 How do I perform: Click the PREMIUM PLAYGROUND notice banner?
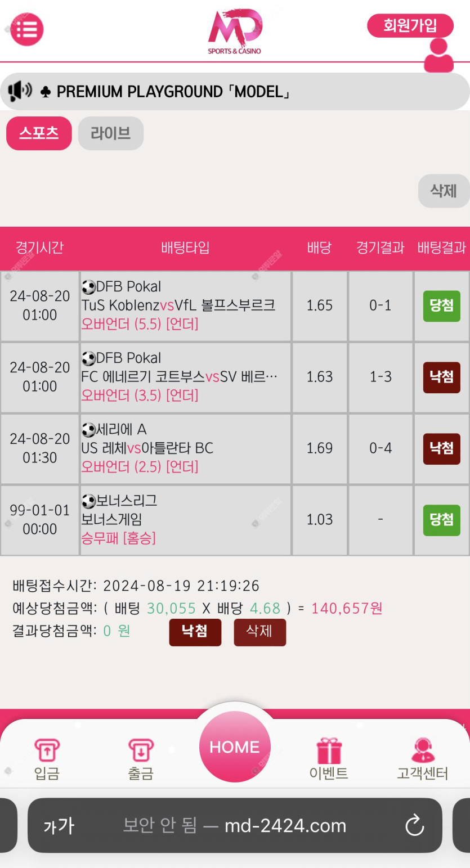point(235,91)
